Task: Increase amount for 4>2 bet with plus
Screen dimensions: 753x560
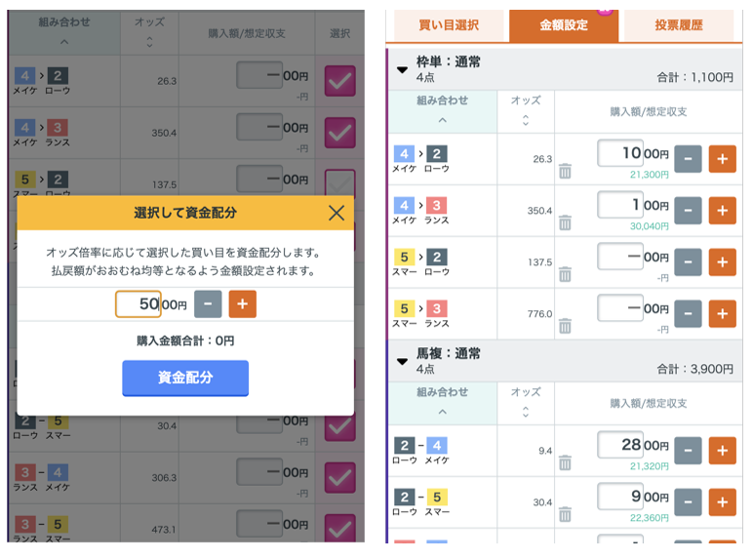Action: [722, 159]
